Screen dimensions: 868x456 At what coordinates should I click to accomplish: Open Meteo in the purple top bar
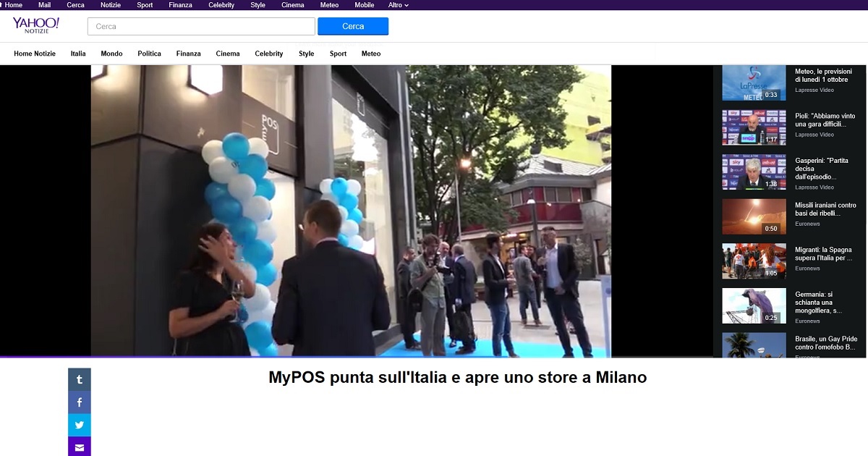point(329,5)
